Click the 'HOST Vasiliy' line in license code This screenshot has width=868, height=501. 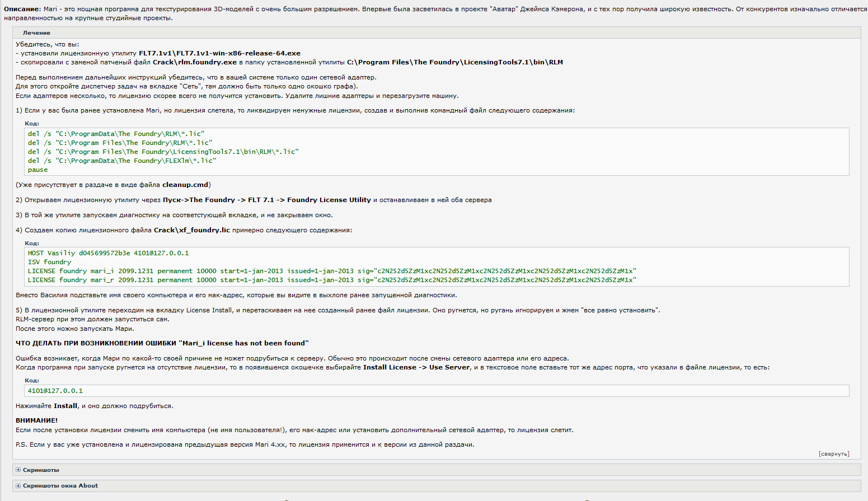108,253
